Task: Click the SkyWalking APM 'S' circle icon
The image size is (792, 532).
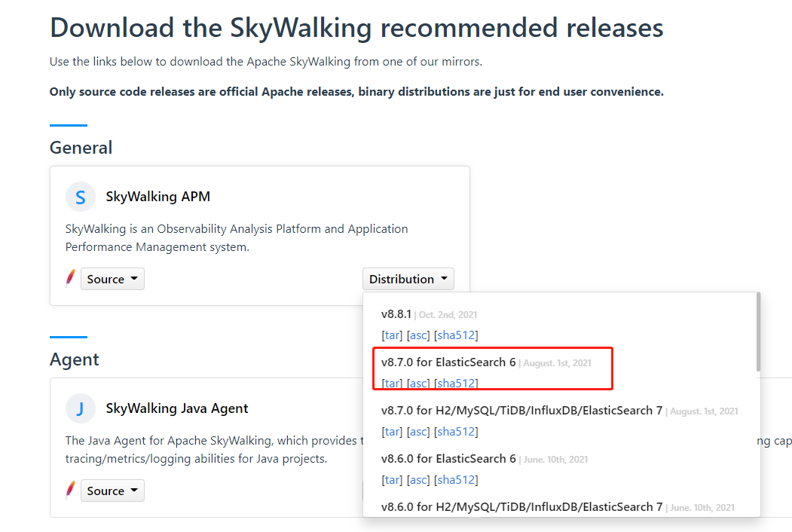Action: (81, 197)
